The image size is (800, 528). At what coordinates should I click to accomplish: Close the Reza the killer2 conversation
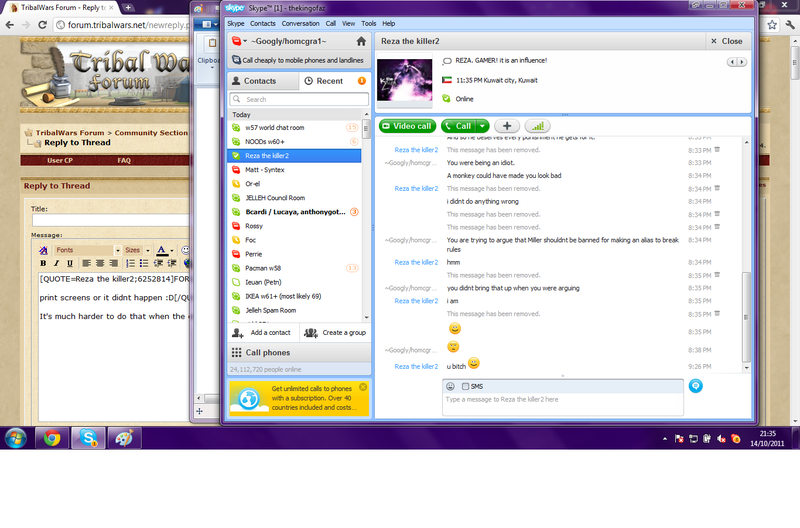pos(727,41)
